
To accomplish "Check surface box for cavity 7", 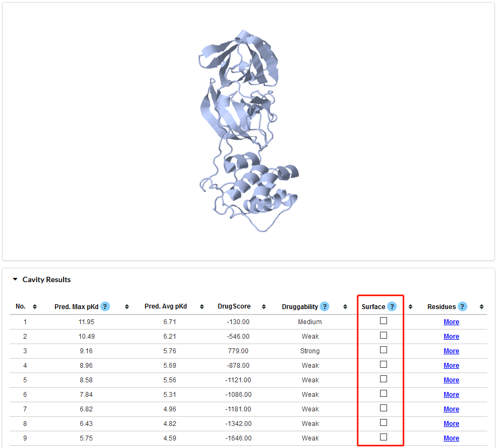I will 383,408.
